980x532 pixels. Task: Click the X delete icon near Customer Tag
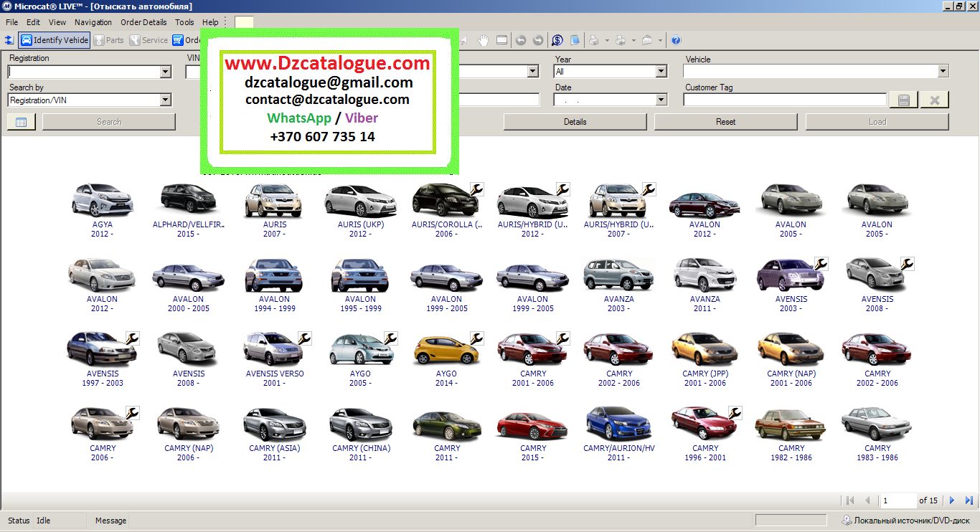(935, 100)
